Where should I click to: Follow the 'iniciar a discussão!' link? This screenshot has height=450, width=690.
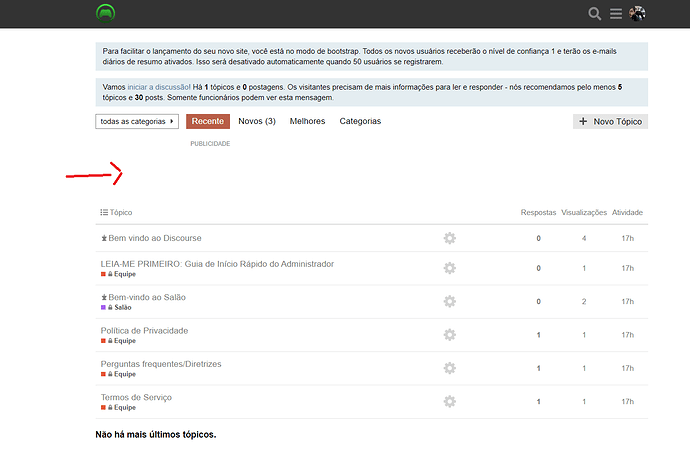(159, 87)
